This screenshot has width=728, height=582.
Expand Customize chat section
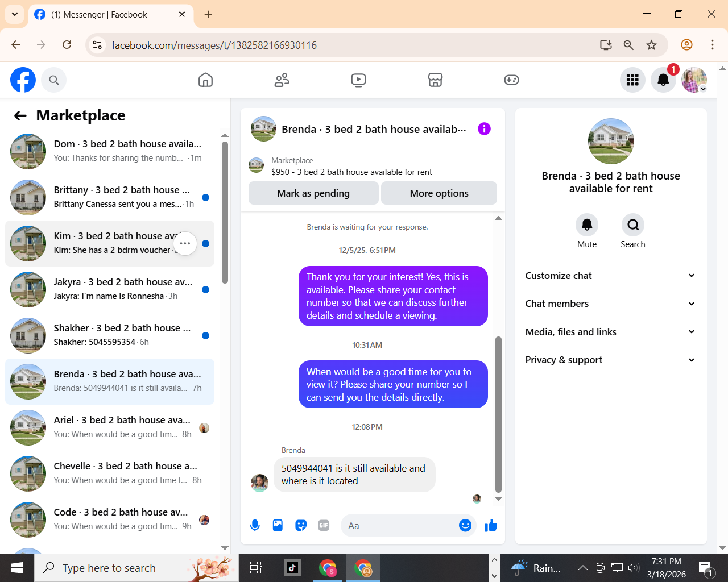point(610,276)
